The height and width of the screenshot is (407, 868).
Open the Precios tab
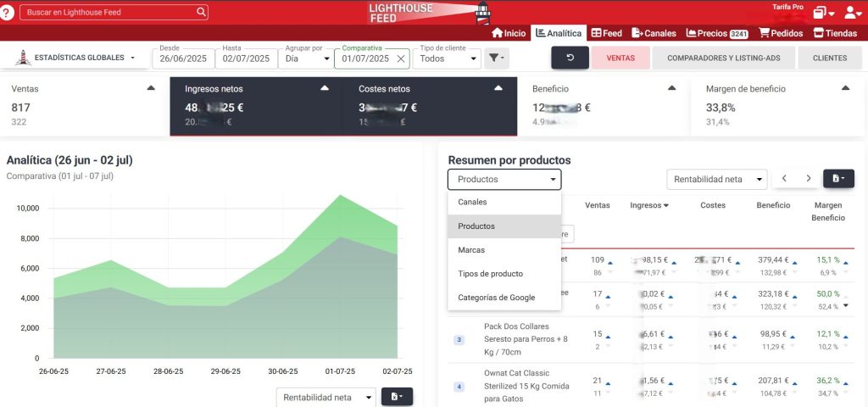[x=717, y=33]
